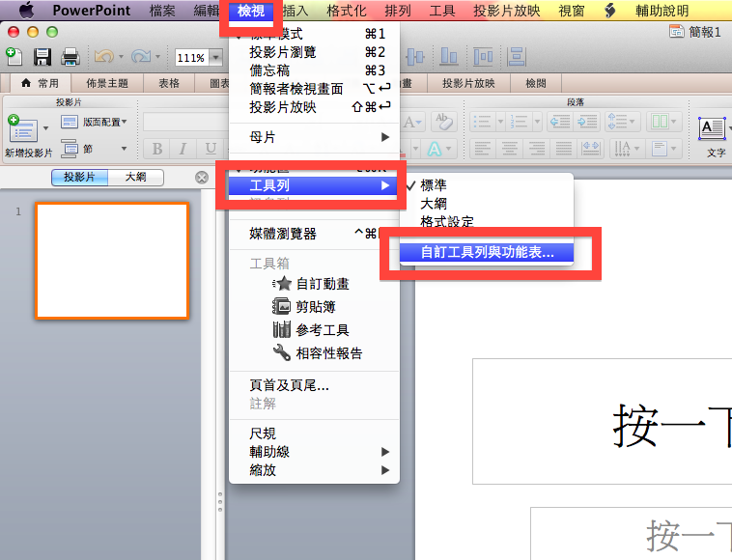Switch to the 投影片放映 ribbon tab
Image resolution: width=732 pixels, height=560 pixels.
468,84
